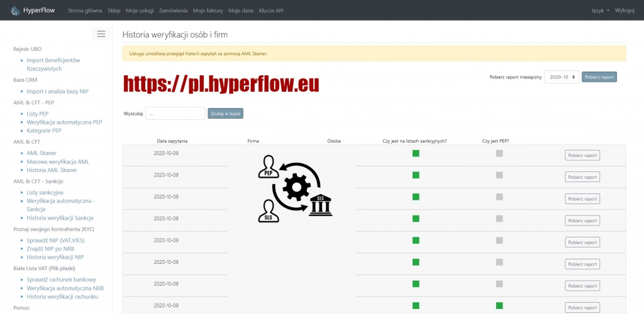The image size is (644, 314).
Task: Open Historia weryfikacji NIP
Action: [x=55, y=257]
